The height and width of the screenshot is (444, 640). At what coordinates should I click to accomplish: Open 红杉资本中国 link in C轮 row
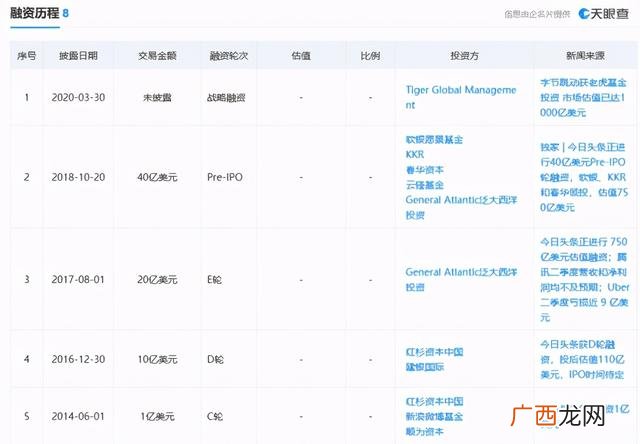[x=434, y=402]
